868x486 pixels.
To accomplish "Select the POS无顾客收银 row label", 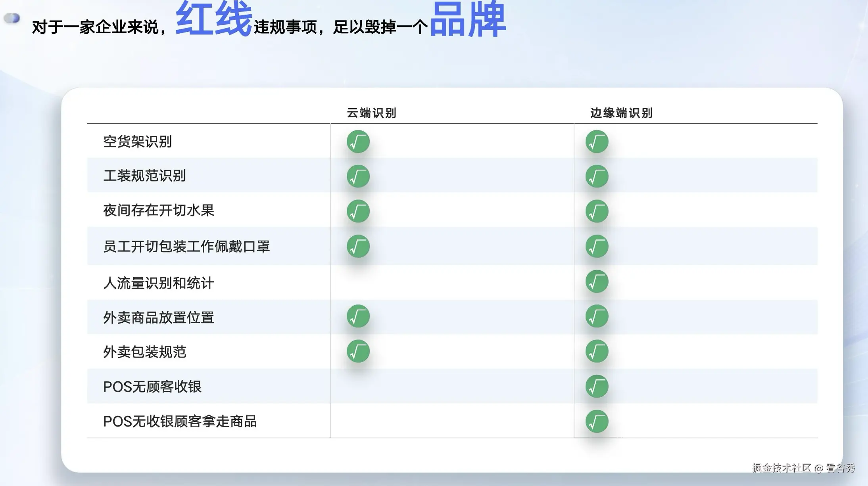I will pos(152,387).
